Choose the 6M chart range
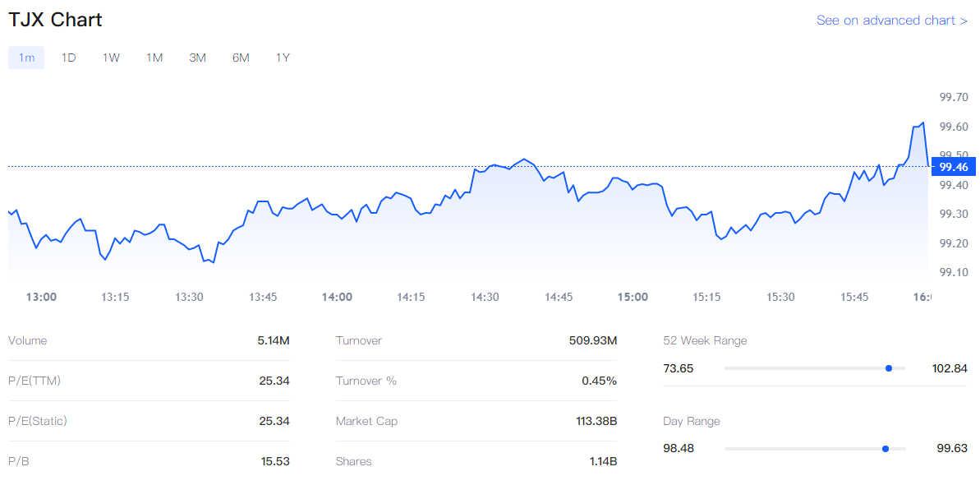 click(x=241, y=58)
